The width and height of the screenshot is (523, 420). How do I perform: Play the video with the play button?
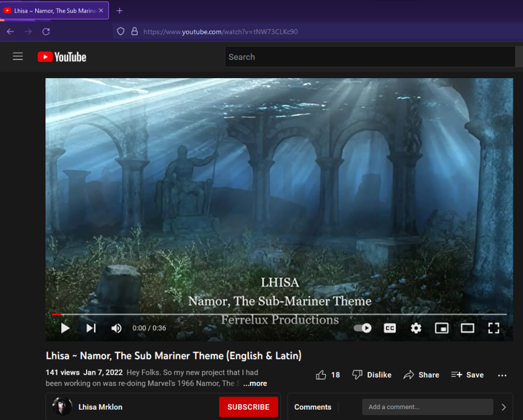click(65, 328)
